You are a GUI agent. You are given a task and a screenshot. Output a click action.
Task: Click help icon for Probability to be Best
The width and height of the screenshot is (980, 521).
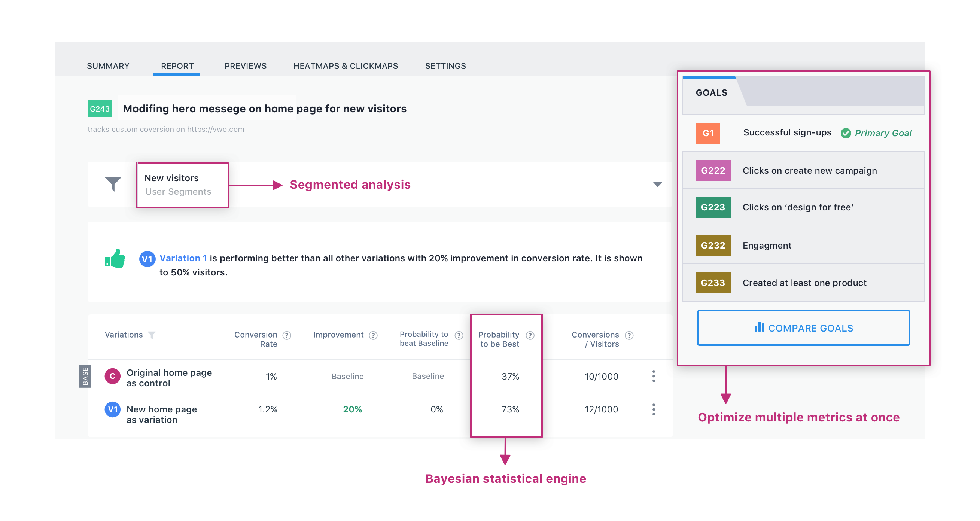click(530, 335)
